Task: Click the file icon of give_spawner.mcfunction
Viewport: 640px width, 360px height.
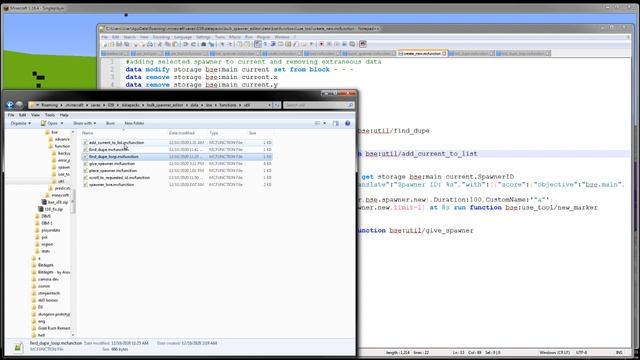Action: click(85, 164)
